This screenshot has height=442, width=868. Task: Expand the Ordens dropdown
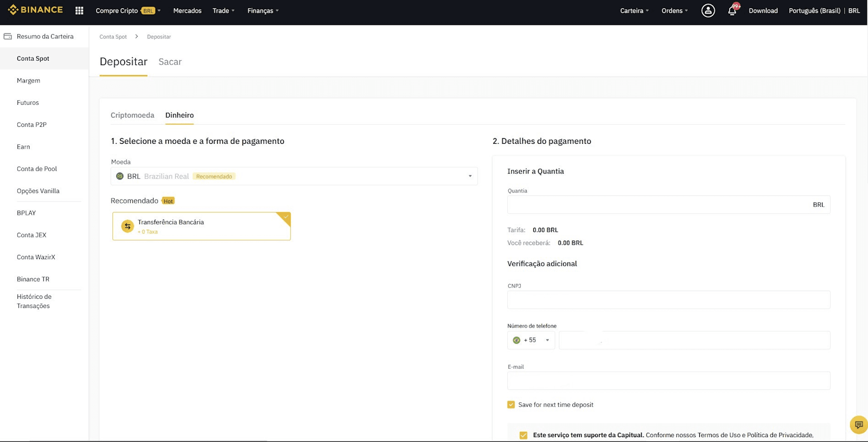pos(675,10)
